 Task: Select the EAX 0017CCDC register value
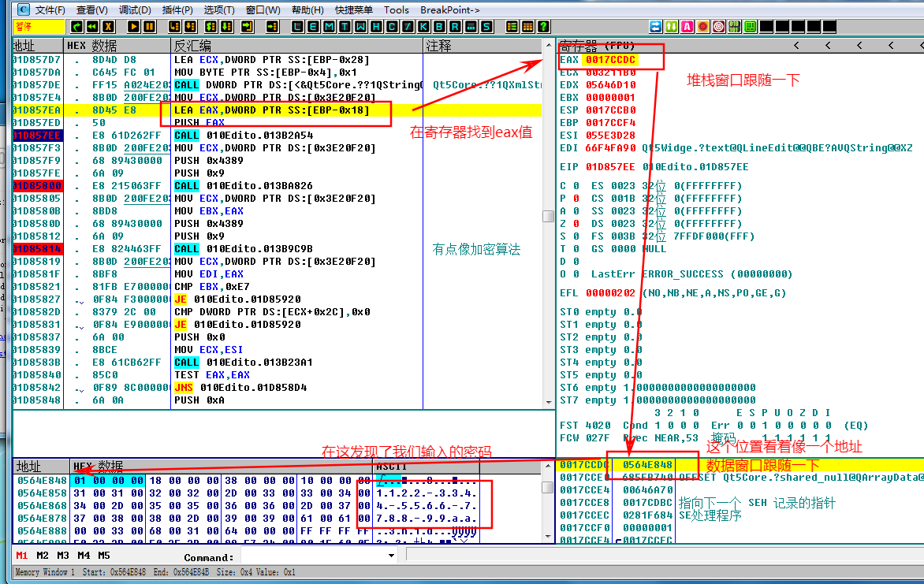pos(610,60)
